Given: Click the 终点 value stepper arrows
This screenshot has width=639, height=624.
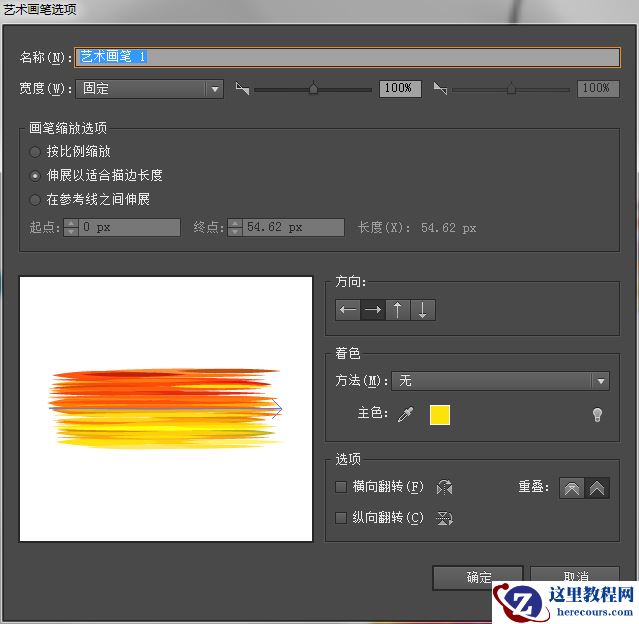Looking at the screenshot, I should [x=235, y=227].
